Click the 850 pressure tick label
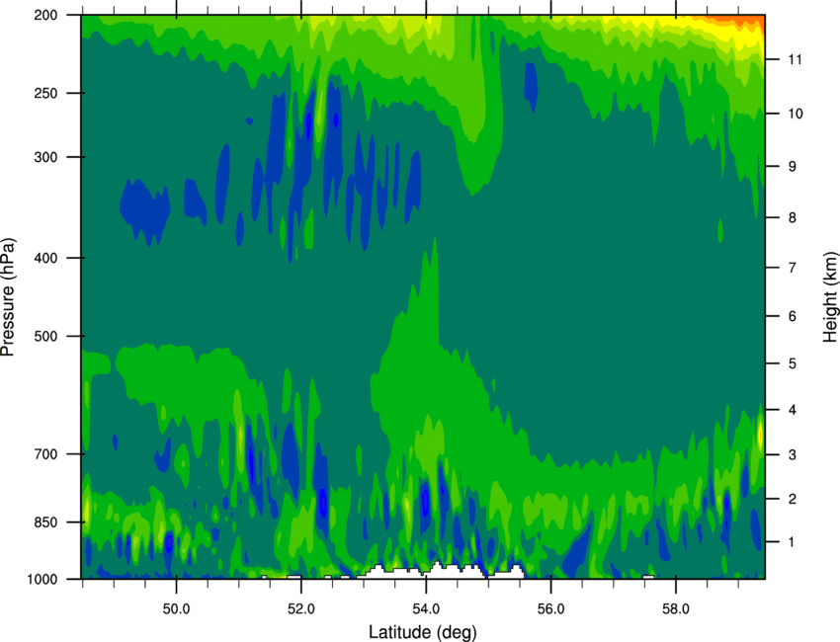This screenshot has height=642, width=840. pyautogui.click(x=45, y=522)
